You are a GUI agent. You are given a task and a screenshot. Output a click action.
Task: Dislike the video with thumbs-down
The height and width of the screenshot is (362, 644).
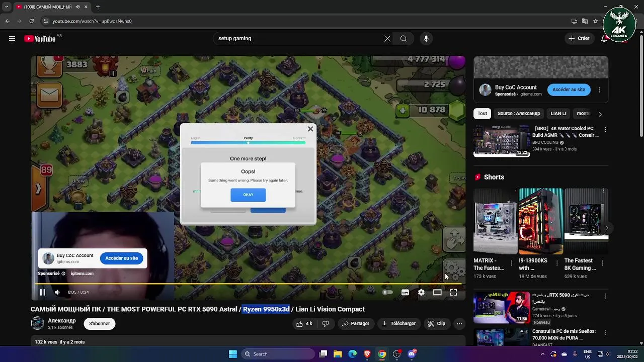click(326, 324)
